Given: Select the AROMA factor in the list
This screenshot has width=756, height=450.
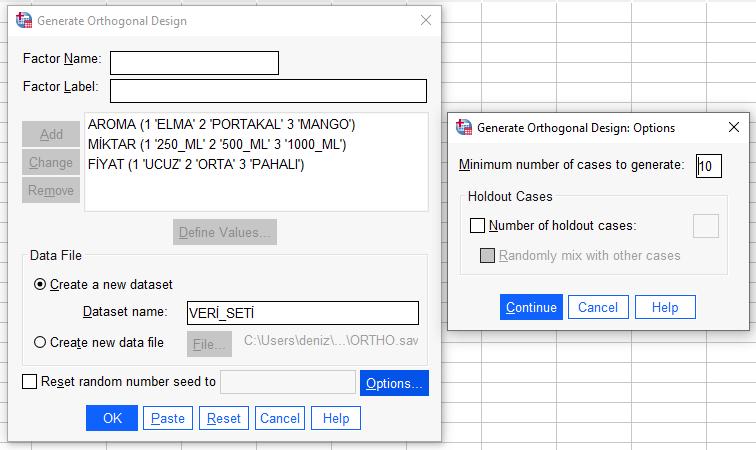Looking at the screenshot, I should pyautogui.click(x=221, y=125).
